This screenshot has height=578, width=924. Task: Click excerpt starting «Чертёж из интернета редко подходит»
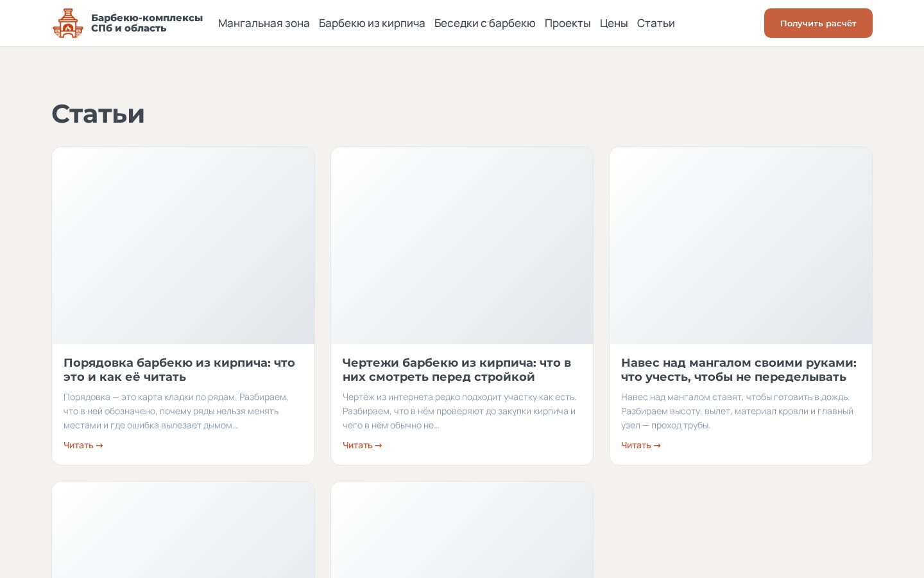[459, 411]
